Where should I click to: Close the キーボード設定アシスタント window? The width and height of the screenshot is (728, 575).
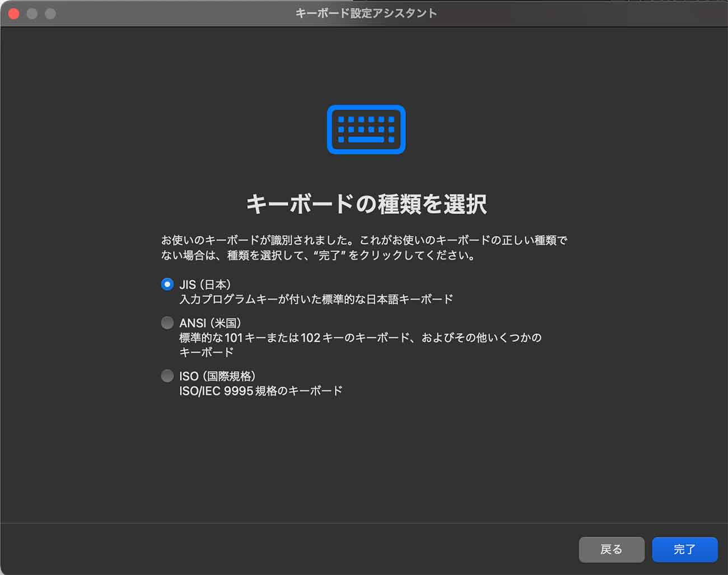(13, 13)
